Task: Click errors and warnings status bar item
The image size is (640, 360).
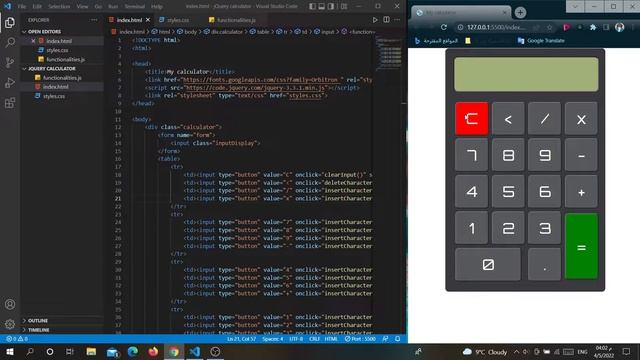Action: tap(17, 339)
